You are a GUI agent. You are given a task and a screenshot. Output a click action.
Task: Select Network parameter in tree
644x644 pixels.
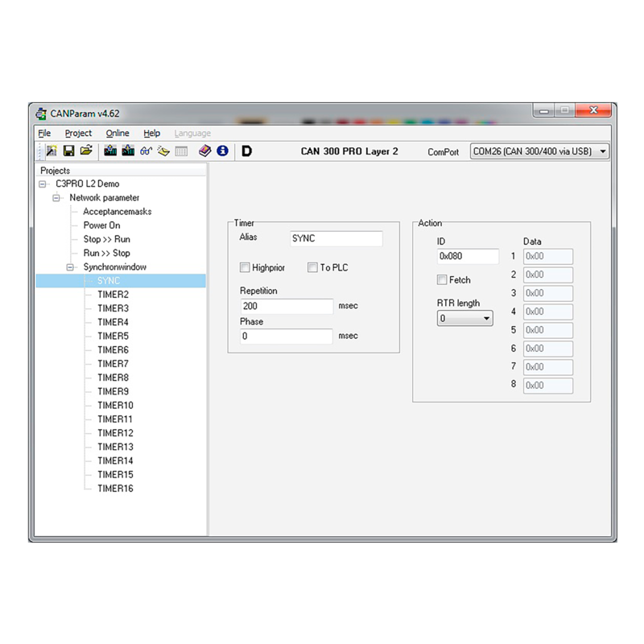point(105,198)
